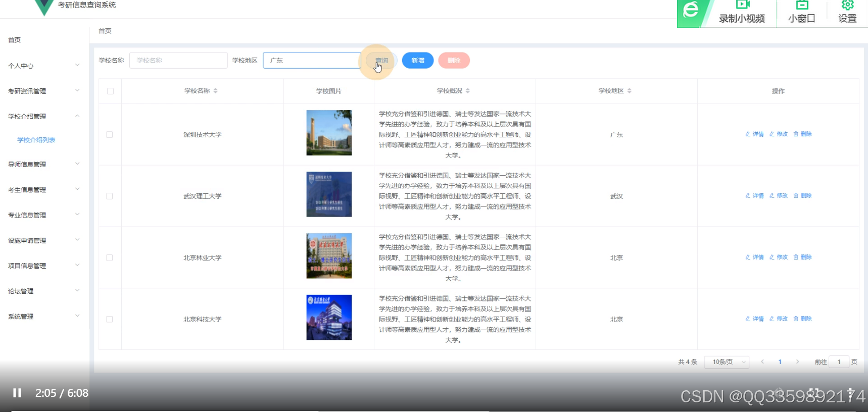Click the red 删除 batch delete button
Viewport: 868px width, 412px height.
pos(454,61)
